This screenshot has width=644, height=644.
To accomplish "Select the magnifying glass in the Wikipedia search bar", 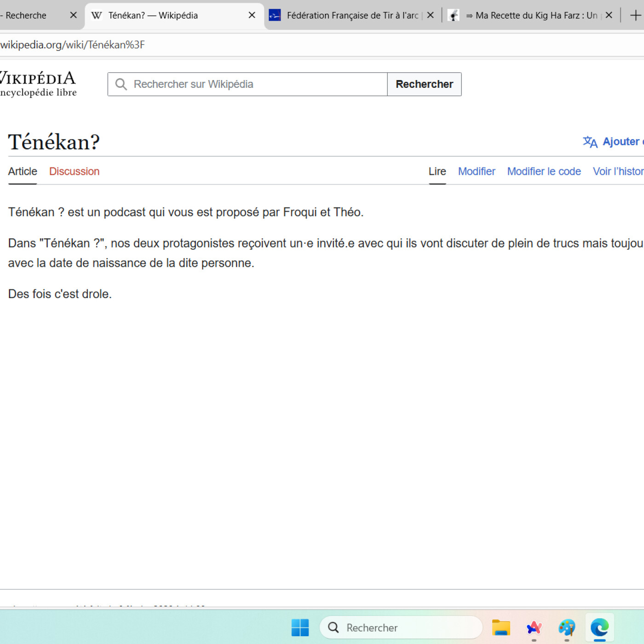I will coord(121,84).
